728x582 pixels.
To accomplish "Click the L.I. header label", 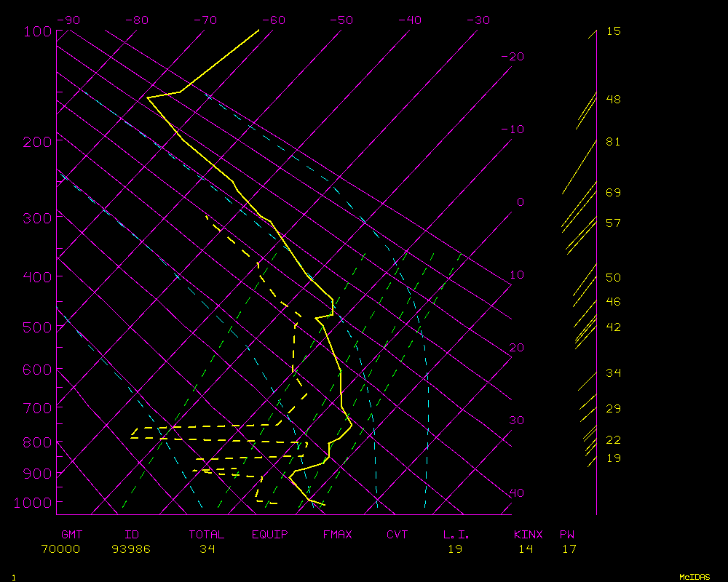I will point(456,535).
